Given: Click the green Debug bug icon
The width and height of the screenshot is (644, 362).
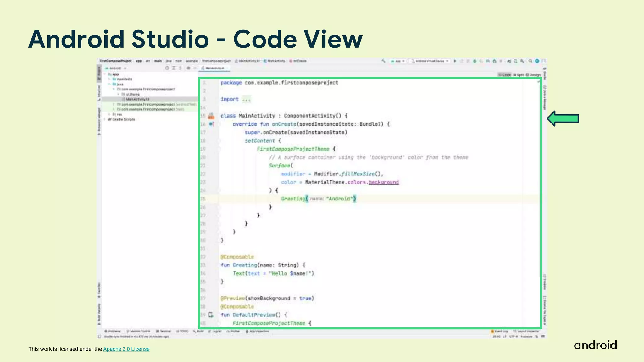Looking at the screenshot, I should point(475,61).
